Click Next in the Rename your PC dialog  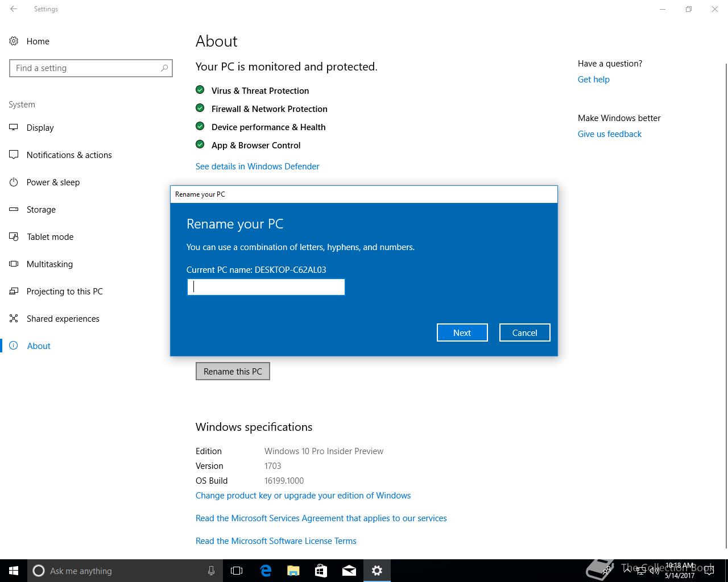coord(462,332)
